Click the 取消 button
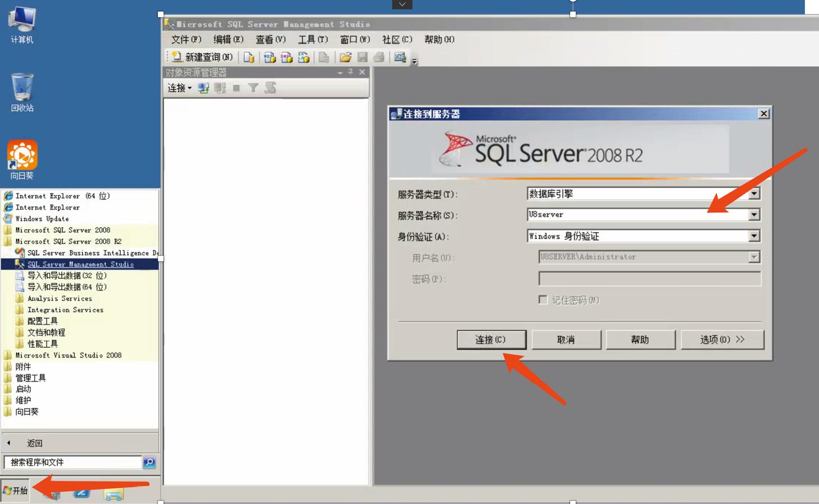The width and height of the screenshot is (819, 504). [x=566, y=340]
